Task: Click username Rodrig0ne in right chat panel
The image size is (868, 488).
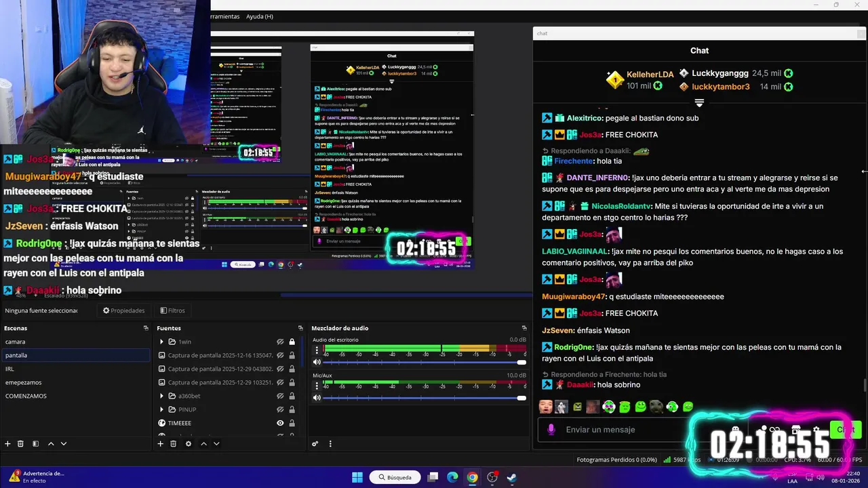Action: [x=574, y=347]
